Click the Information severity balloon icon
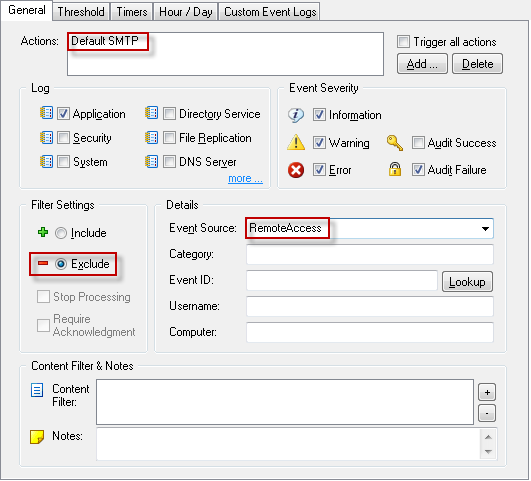Screen dimensions: 531x481 [x=296, y=115]
